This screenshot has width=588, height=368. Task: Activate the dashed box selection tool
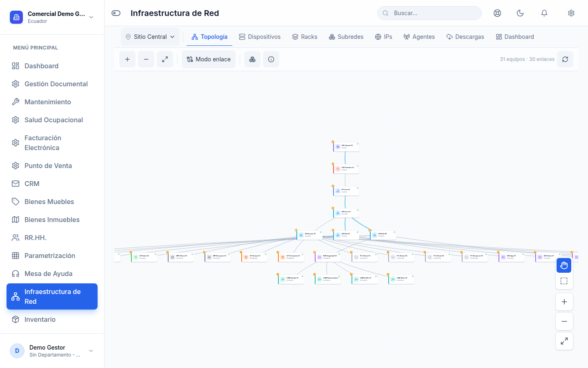coord(564,281)
